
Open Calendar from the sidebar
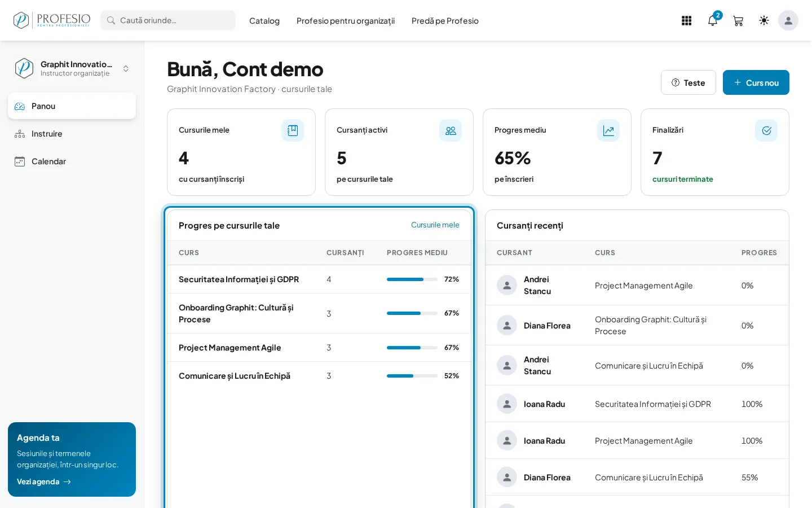(72, 161)
